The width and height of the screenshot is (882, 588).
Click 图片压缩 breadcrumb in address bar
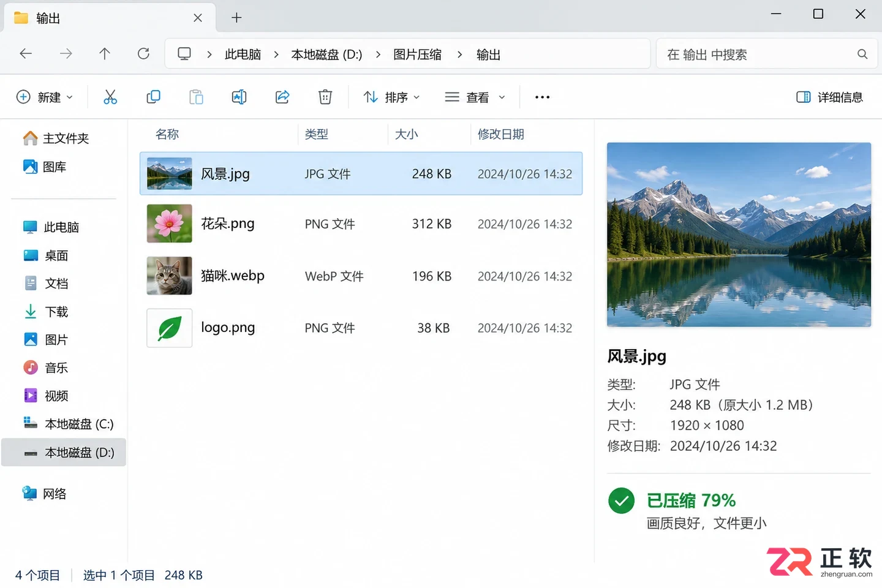pos(417,55)
